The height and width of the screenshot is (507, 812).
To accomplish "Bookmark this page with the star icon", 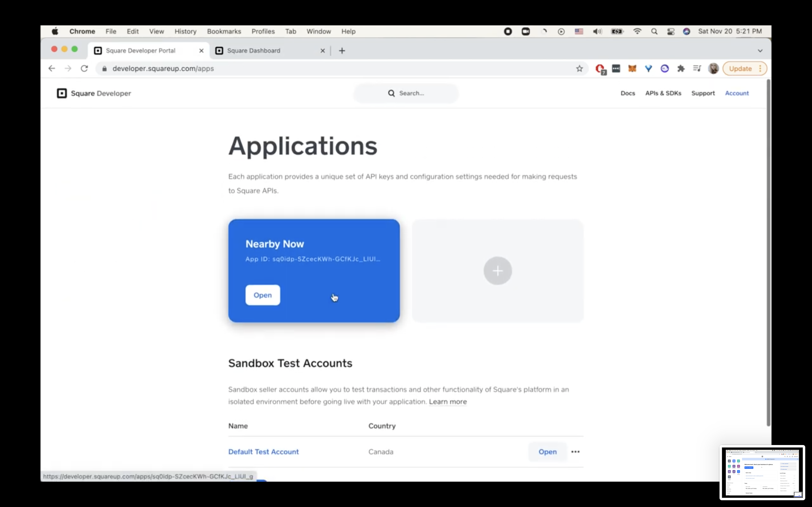I will (x=579, y=69).
